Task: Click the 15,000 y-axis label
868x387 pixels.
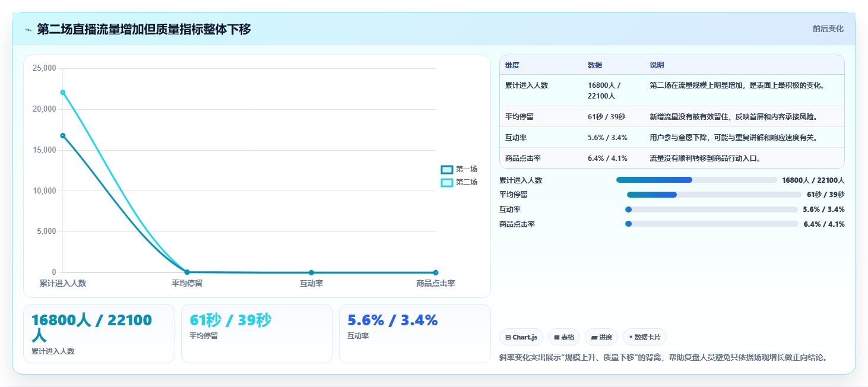Action: [x=44, y=150]
